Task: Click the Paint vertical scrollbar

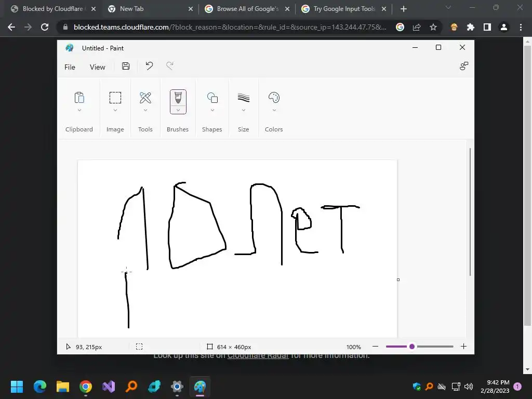Action: [x=470, y=212]
